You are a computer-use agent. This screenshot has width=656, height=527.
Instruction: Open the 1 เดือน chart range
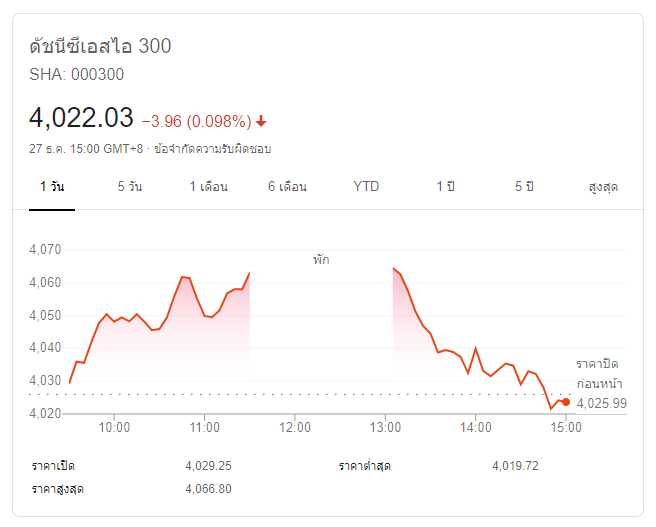click(209, 187)
